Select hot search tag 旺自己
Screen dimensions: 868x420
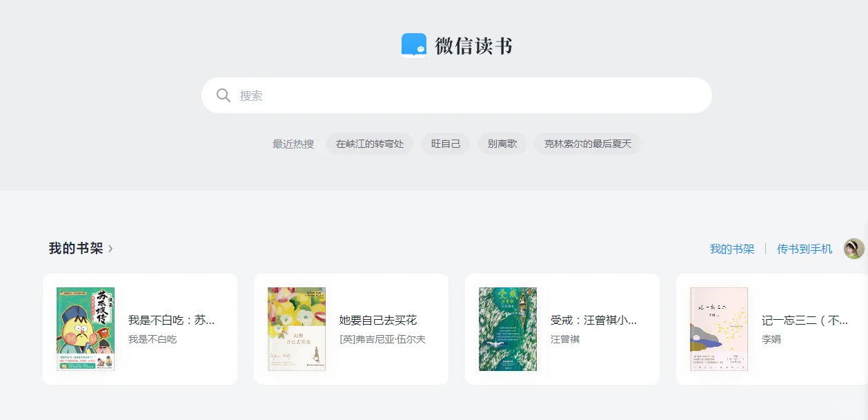pos(446,144)
